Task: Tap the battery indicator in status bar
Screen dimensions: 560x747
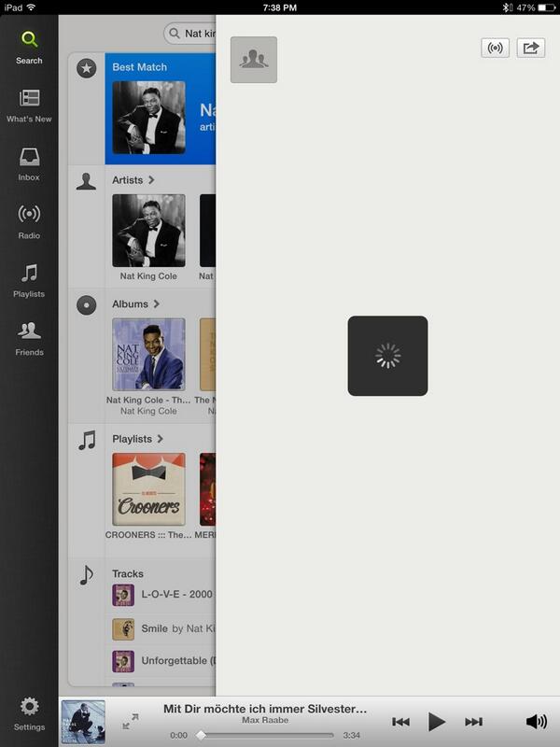Action: click(547, 7)
